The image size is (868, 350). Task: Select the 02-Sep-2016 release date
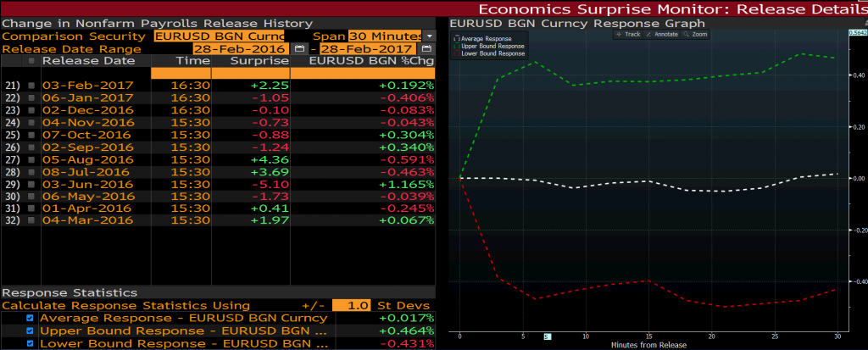(x=88, y=147)
